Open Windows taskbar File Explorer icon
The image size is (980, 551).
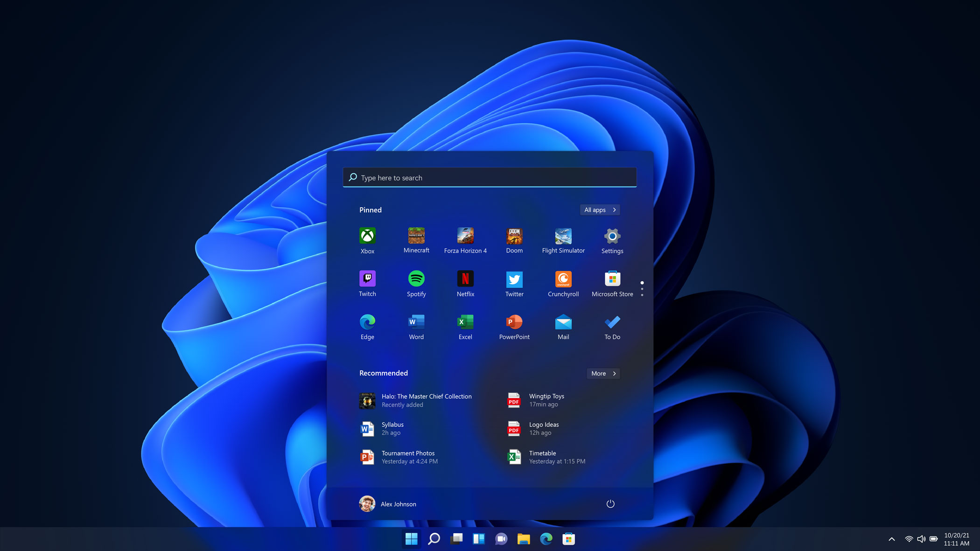524,538
